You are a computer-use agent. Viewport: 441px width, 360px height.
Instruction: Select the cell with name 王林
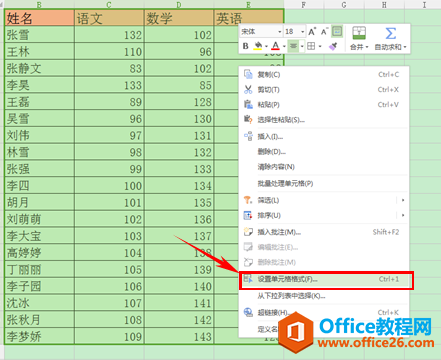(39, 51)
